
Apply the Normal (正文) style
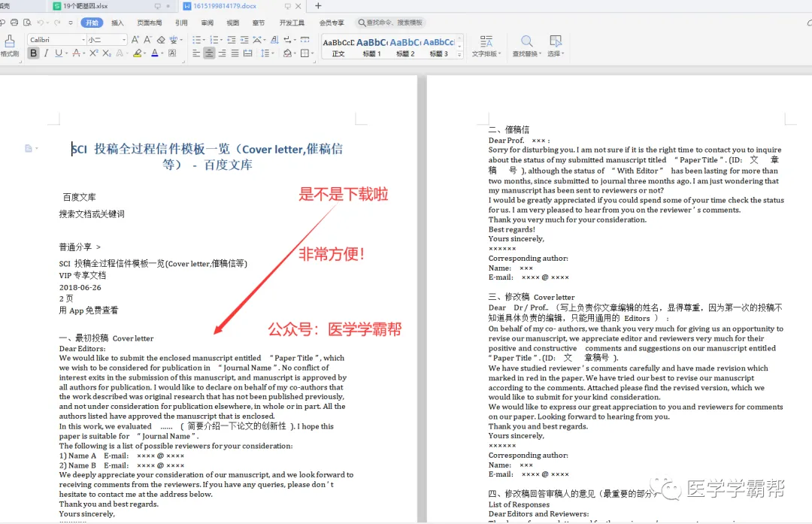(338, 47)
